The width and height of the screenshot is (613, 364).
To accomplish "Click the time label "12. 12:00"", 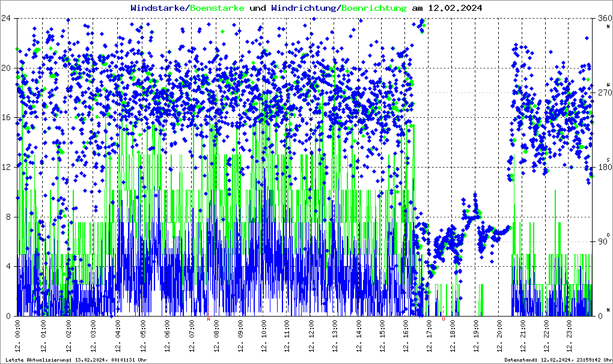I will pyautogui.click(x=311, y=335).
